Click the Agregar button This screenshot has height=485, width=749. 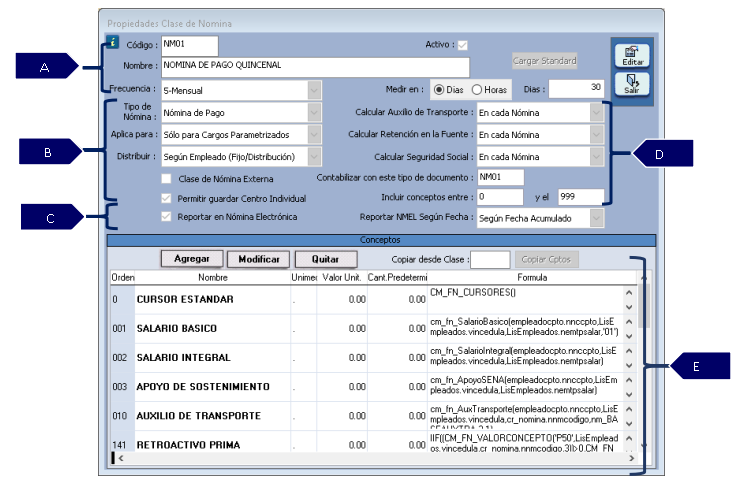(x=192, y=259)
